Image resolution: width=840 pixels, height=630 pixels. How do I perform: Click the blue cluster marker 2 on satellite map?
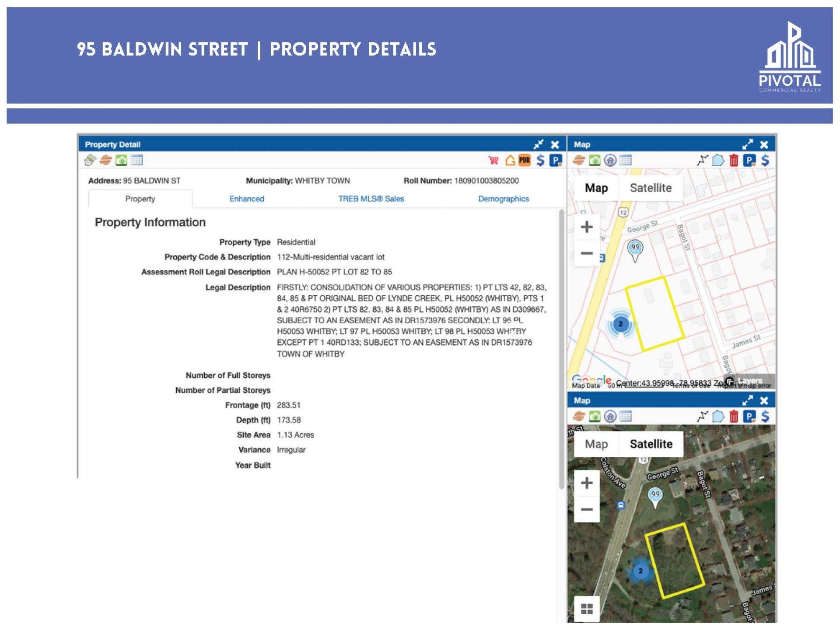click(640, 571)
